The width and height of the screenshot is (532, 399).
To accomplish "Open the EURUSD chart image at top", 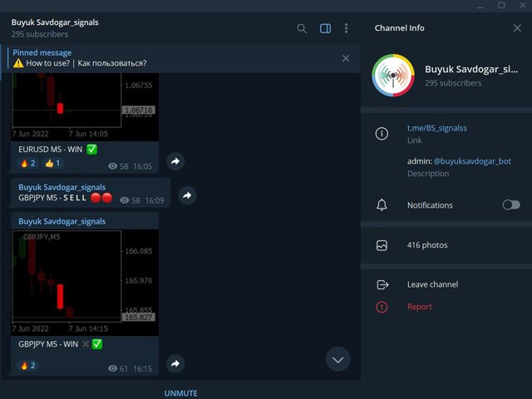I will coord(85,107).
